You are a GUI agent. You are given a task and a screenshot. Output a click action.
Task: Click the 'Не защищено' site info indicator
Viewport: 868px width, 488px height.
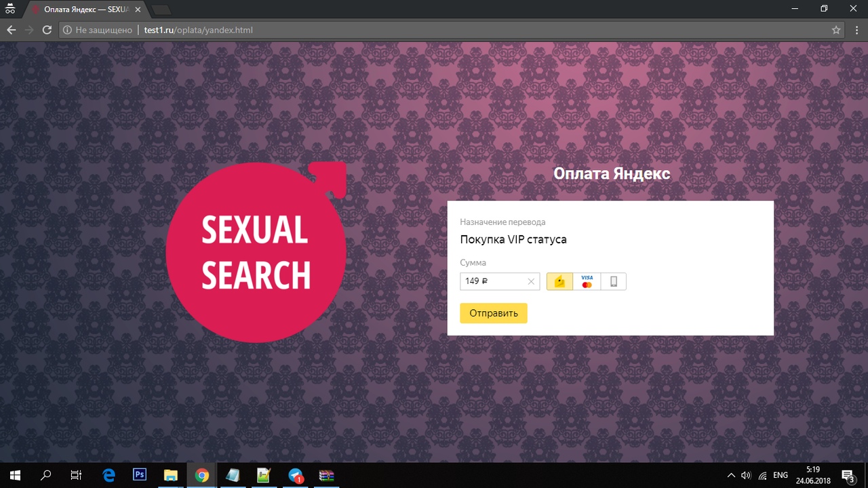tap(97, 30)
